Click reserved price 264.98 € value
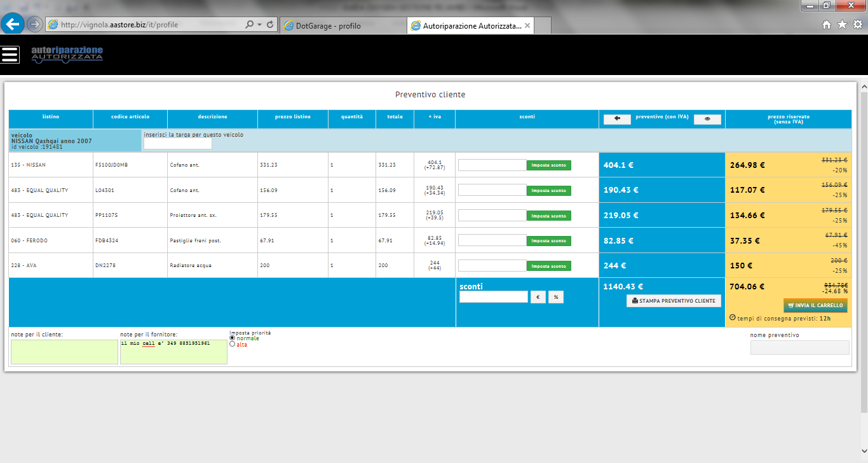Screen dimensions: 868x463 point(747,165)
